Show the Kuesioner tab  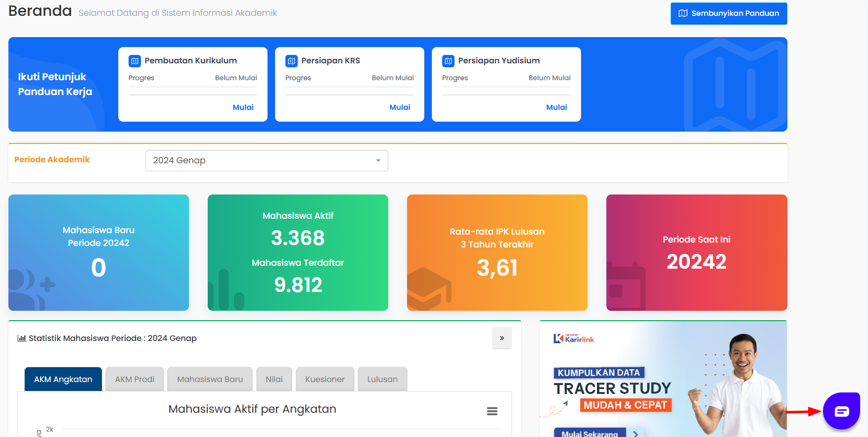pyautogui.click(x=324, y=379)
